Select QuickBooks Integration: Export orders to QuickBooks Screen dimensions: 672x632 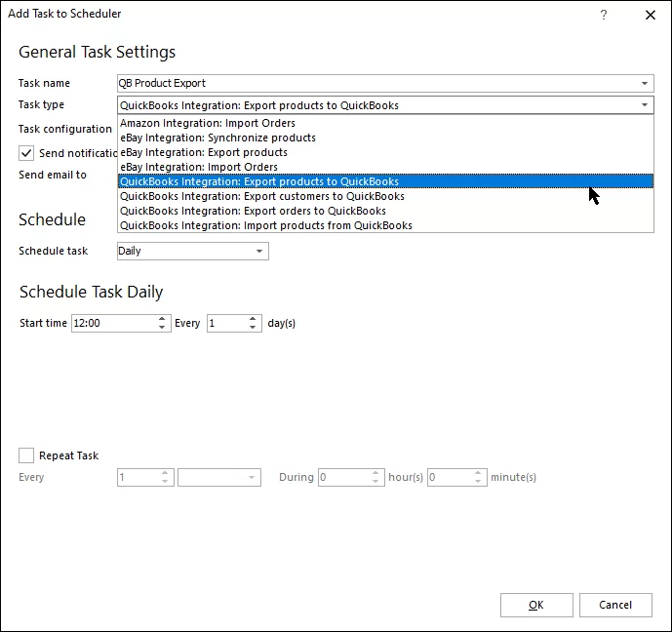(253, 211)
